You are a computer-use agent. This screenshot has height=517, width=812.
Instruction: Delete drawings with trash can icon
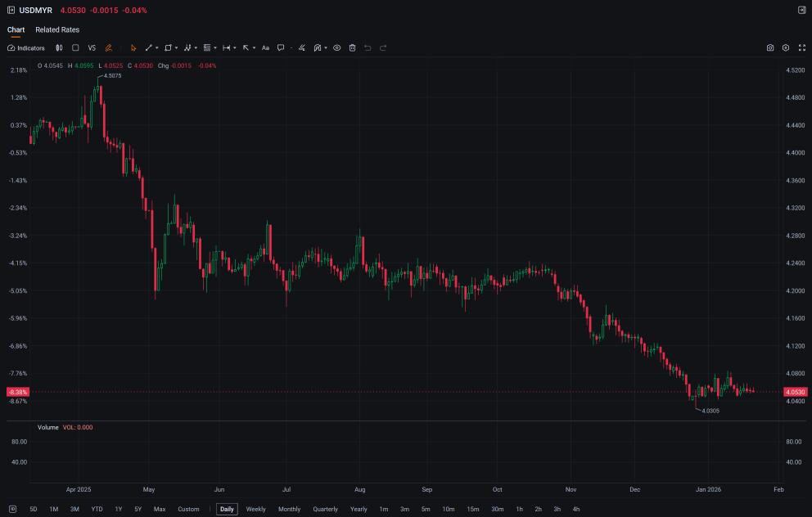pyautogui.click(x=352, y=48)
